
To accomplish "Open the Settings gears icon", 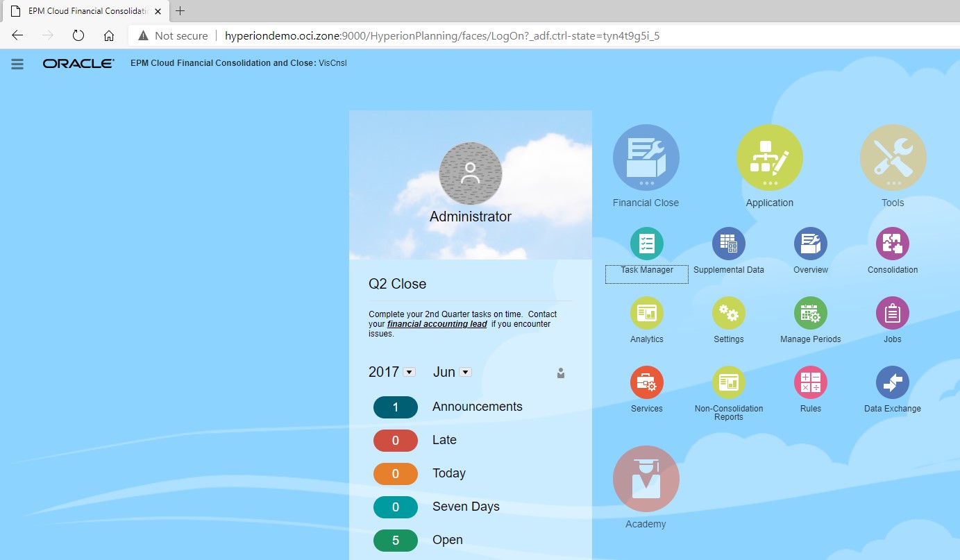I will pos(729,313).
